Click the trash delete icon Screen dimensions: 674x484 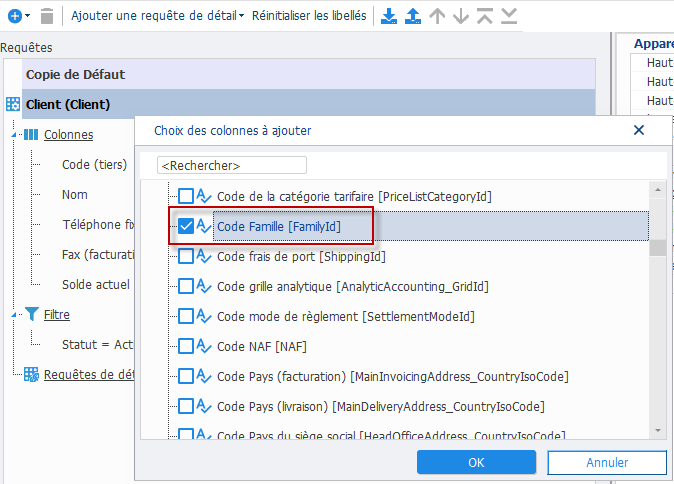tap(47, 16)
